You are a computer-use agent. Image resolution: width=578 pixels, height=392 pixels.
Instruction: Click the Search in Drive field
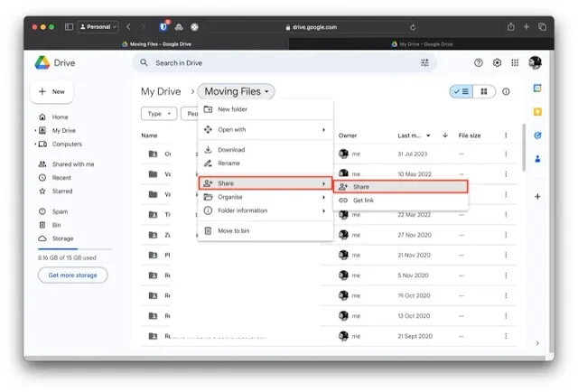tap(284, 62)
